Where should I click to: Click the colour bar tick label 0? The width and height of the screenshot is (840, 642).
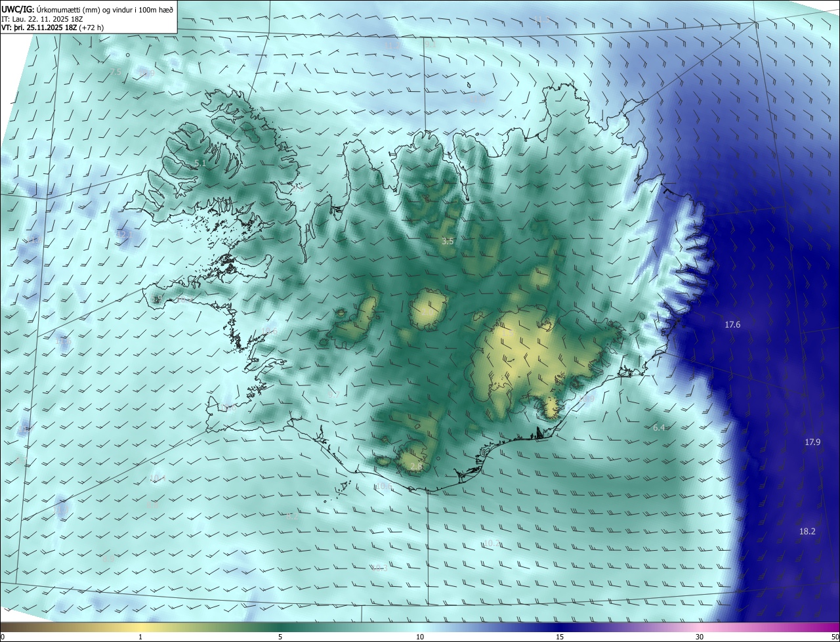click(2, 637)
